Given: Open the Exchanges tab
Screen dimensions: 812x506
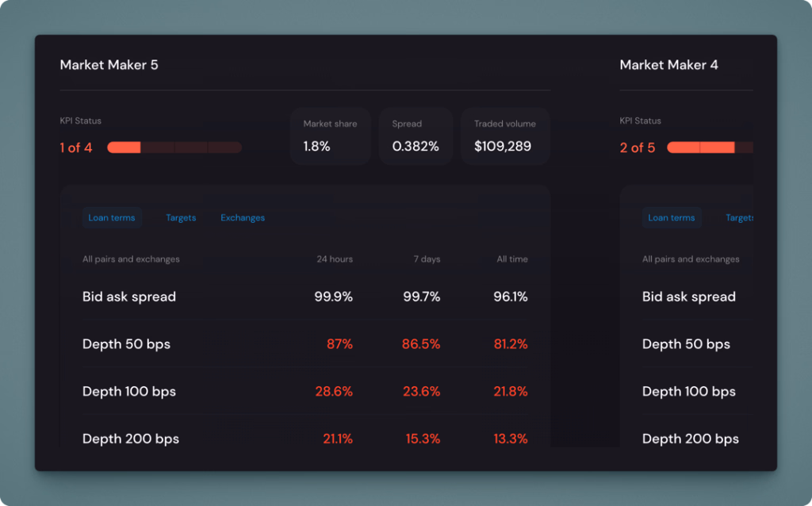Looking at the screenshot, I should tap(242, 217).
